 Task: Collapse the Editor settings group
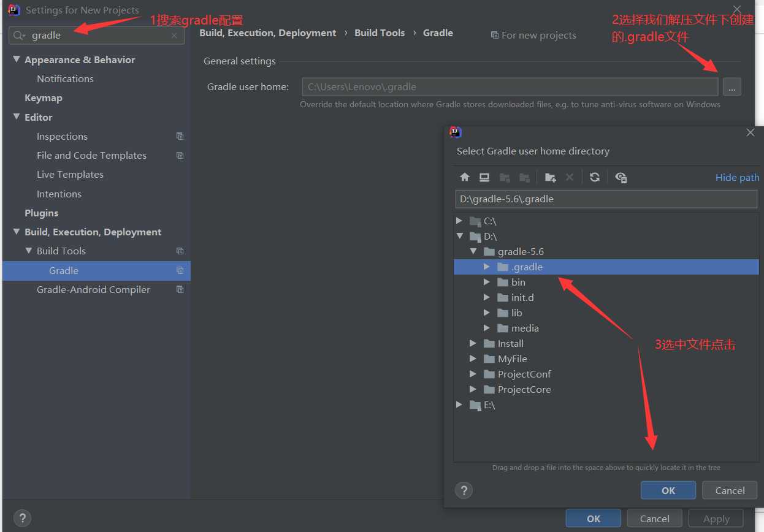16,117
